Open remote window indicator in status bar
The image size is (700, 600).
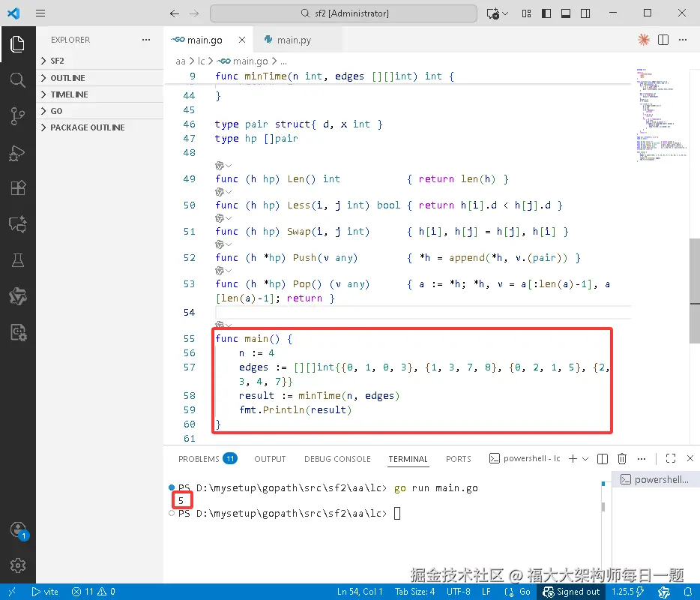tap(12, 592)
